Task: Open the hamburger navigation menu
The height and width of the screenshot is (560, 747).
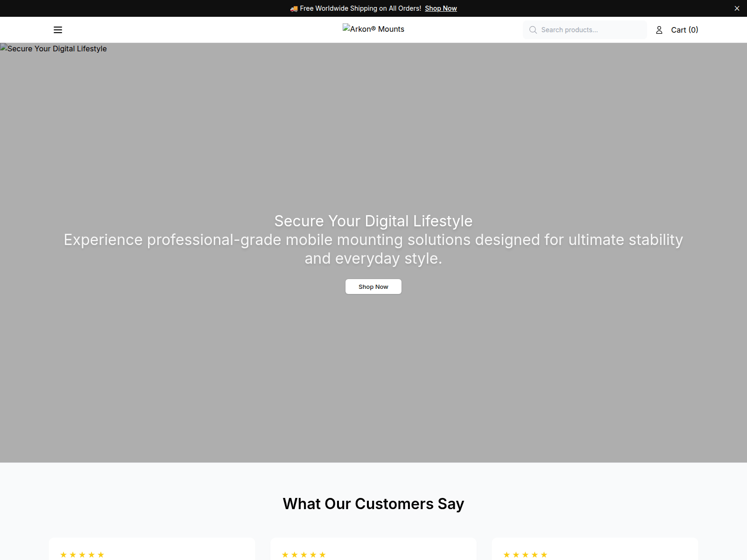Action: tap(58, 30)
